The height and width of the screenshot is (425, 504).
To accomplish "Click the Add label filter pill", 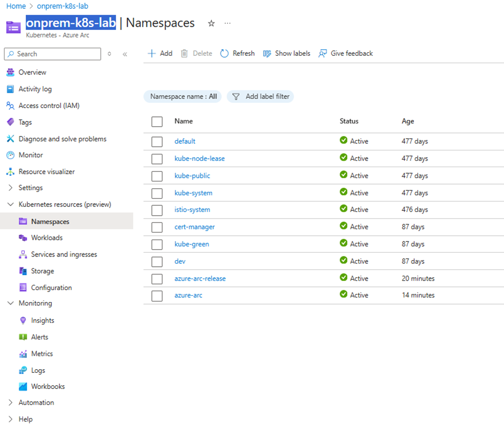I will [x=261, y=97].
